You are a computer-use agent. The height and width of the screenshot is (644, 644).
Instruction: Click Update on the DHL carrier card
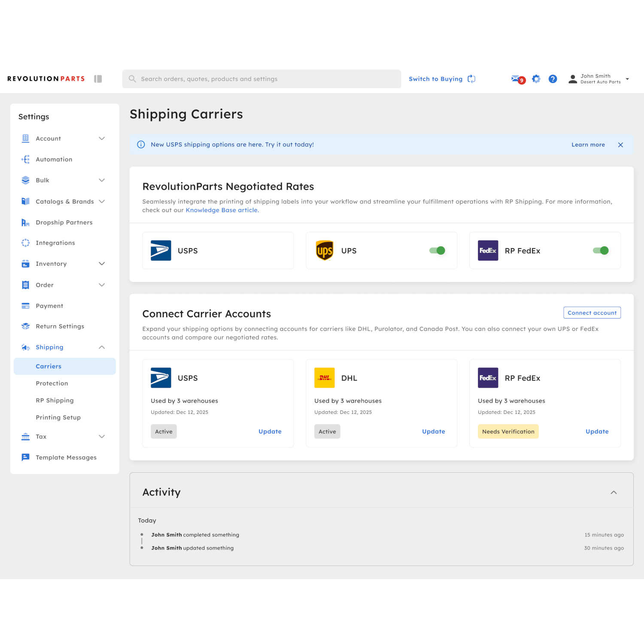[434, 431]
